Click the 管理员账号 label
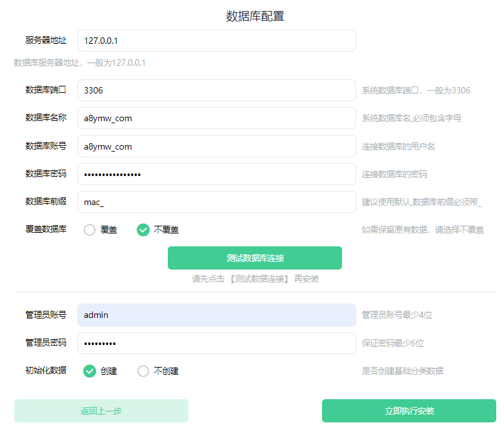 coord(46,315)
